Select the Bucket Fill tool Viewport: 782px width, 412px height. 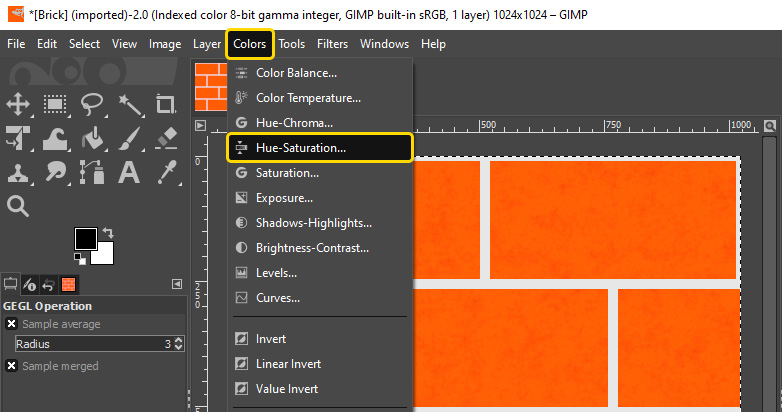92,139
